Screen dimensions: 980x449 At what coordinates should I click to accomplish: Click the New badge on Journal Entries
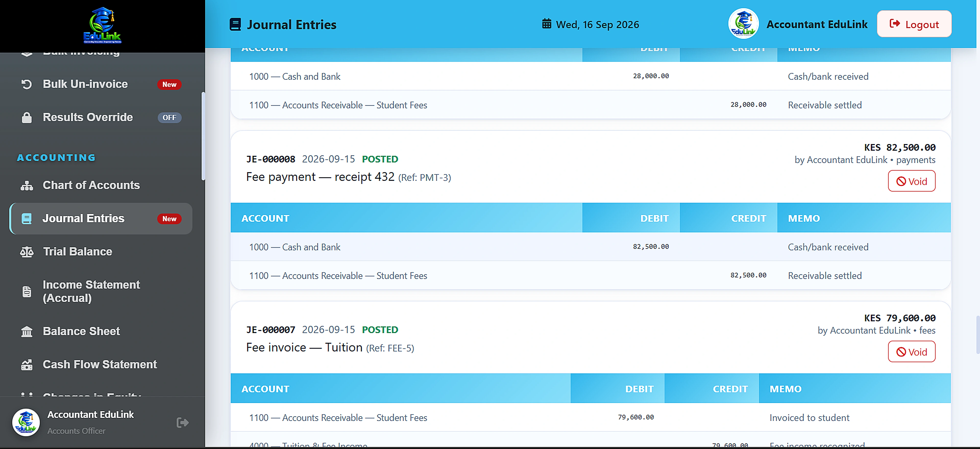click(169, 219)
